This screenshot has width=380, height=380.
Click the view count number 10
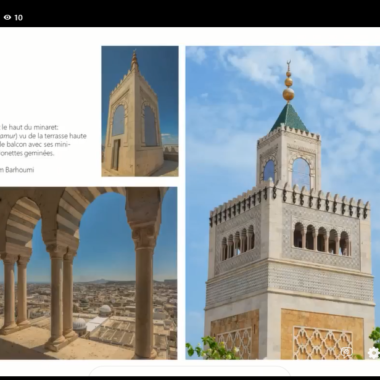[19, 18]
